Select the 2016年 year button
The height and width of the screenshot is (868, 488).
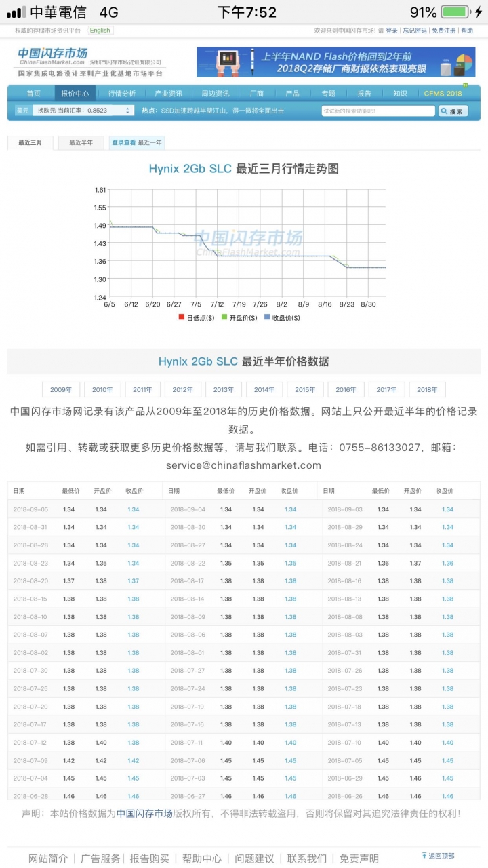pyautogui.click(x=346, y=389)
